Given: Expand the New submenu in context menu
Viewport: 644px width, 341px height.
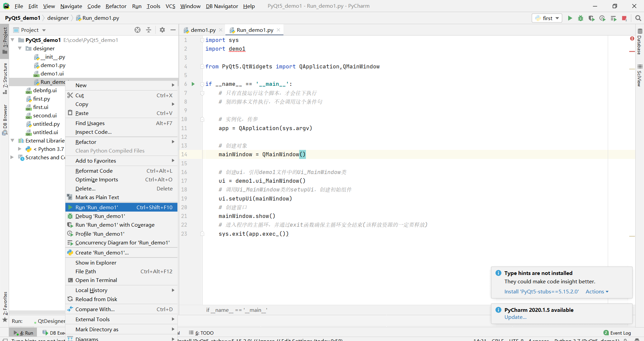Looking at the screenshot, I should tap(121, 85).
